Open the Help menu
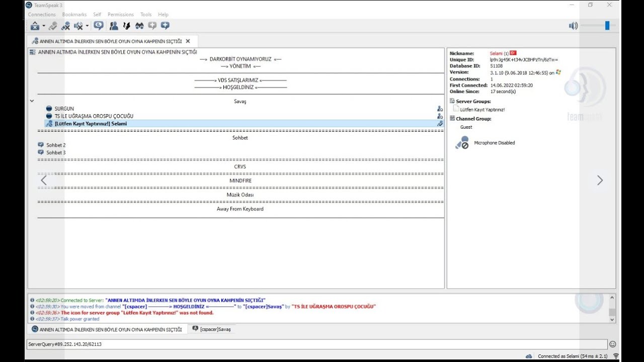Viewport: 644px width, 362px height. tap(163, 15)
